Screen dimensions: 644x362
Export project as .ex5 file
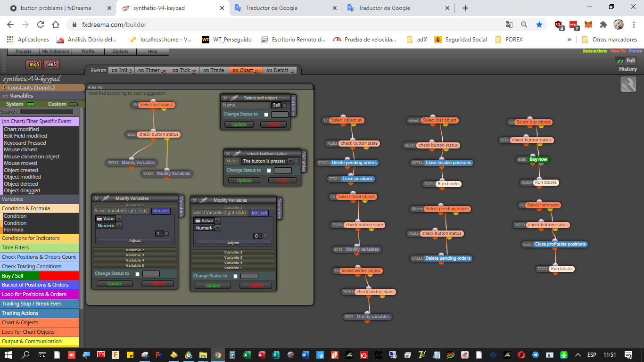point(52,65)
